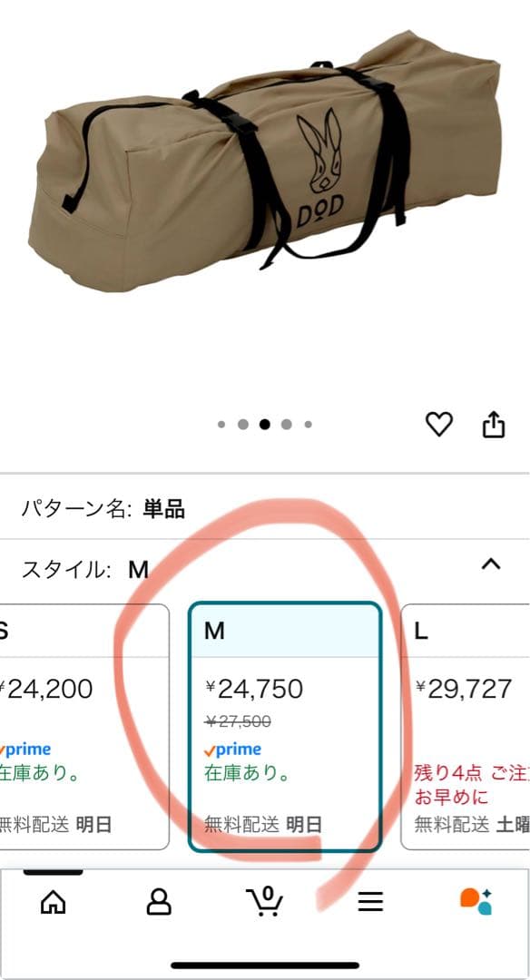Viewport: 530px width, 980px height.
Task: Open the AI assistant chat icon
Action: 476,901
